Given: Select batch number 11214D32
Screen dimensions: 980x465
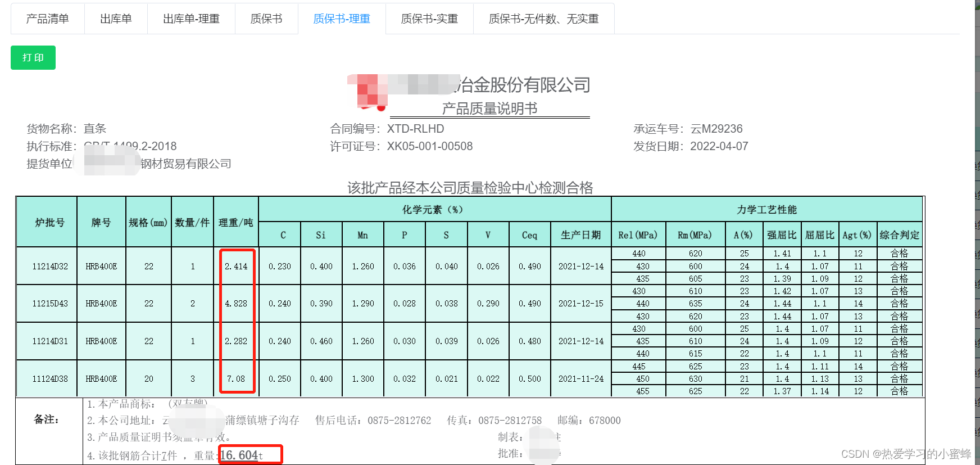Looking at the screenshot, I should point(50,266).
